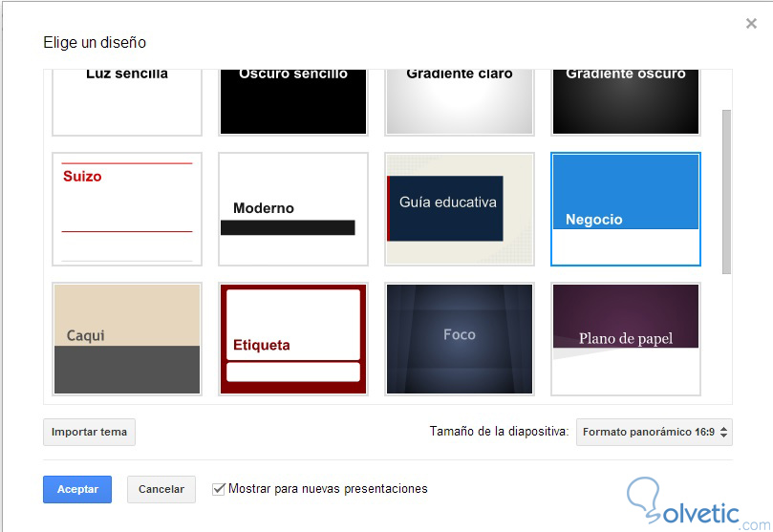This screenshot has width=773, height=532.
Task: Click the theme list vertical scrollbar
Action: 727,192
